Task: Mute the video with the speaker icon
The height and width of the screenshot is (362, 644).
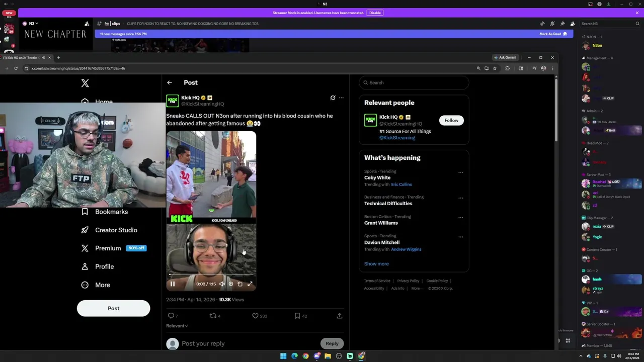Action: (x=222, y=284)
